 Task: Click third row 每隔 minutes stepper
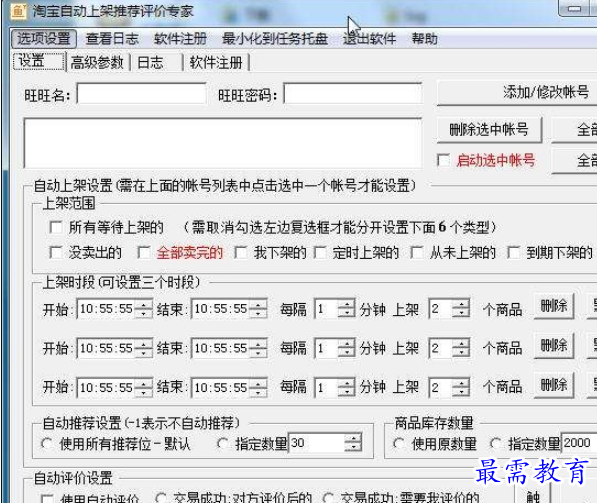pyautogui.click(x=346, y=388)
